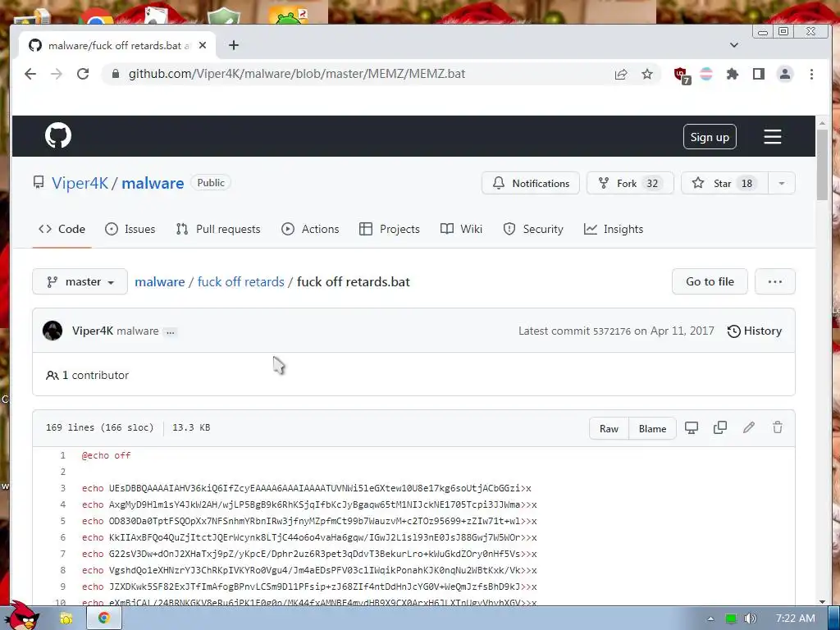This screenshot has height=630, width=840.
Task: Open the GitHub hamburger menu
Action: [x=772, y=137]
